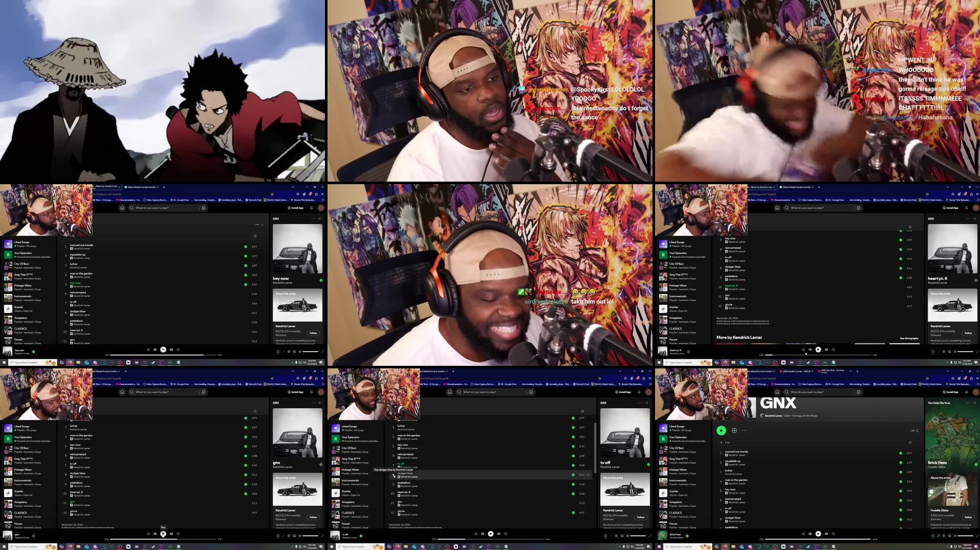The height and width of the screenshot is (550, 980).
Task: Close the GNX now-playing panel in the 'gnx' frame
Action: [x=319, y=403]
